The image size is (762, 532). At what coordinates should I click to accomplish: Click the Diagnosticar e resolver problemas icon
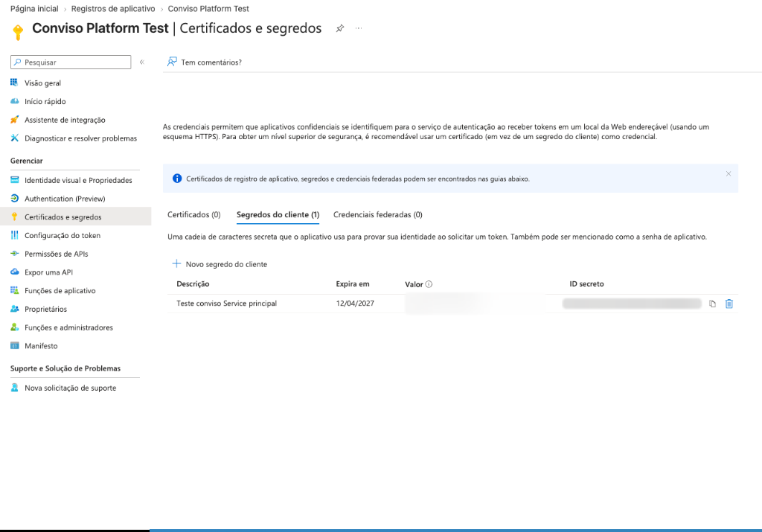[15, 138]
